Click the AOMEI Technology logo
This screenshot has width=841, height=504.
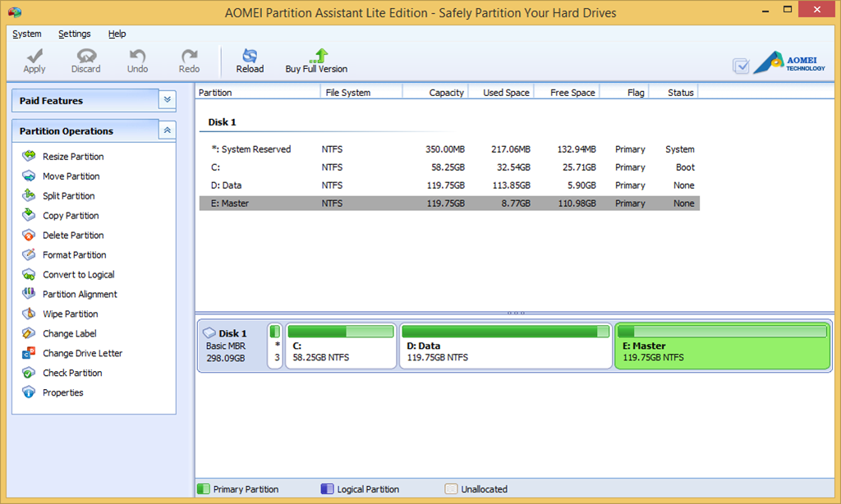pos(789,62)
